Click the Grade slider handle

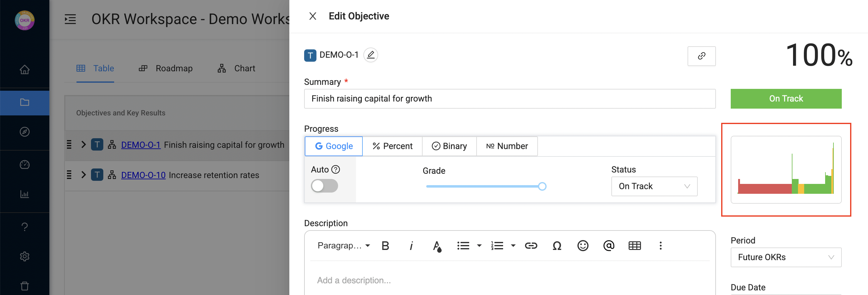click(542, 186)
